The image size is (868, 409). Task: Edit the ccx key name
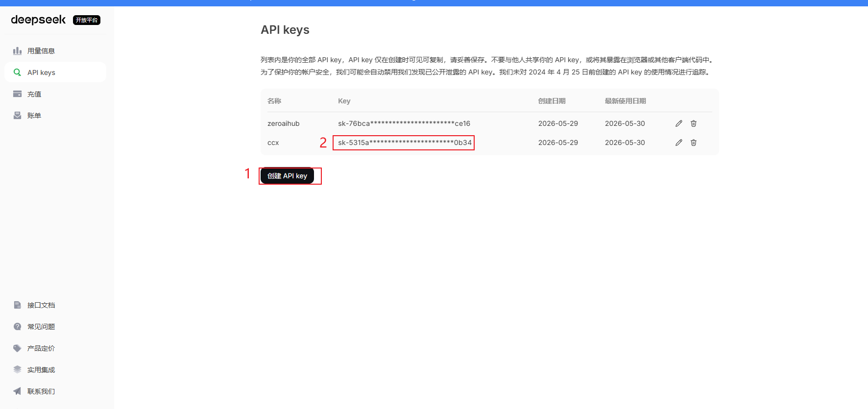[679, 143]
